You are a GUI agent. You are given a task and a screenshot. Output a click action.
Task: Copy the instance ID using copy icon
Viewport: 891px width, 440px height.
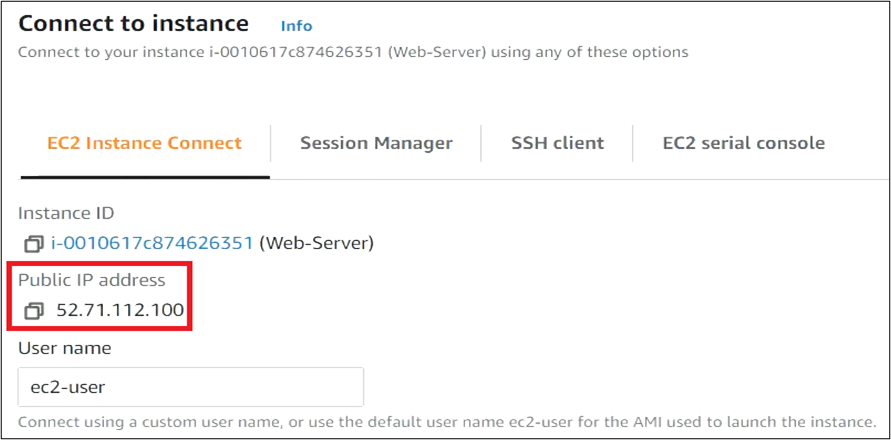click(x=34, y=243)
